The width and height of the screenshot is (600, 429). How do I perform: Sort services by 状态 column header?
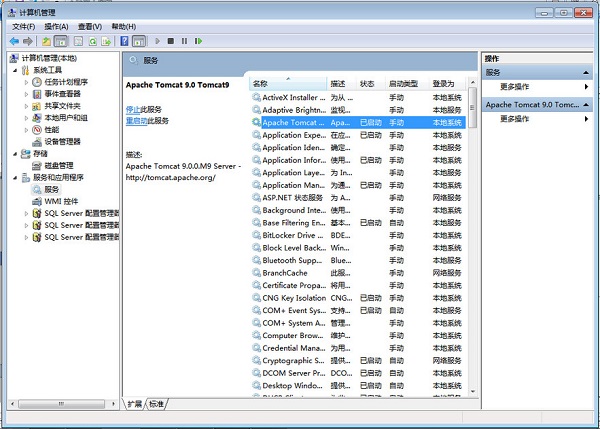point(367,83)
